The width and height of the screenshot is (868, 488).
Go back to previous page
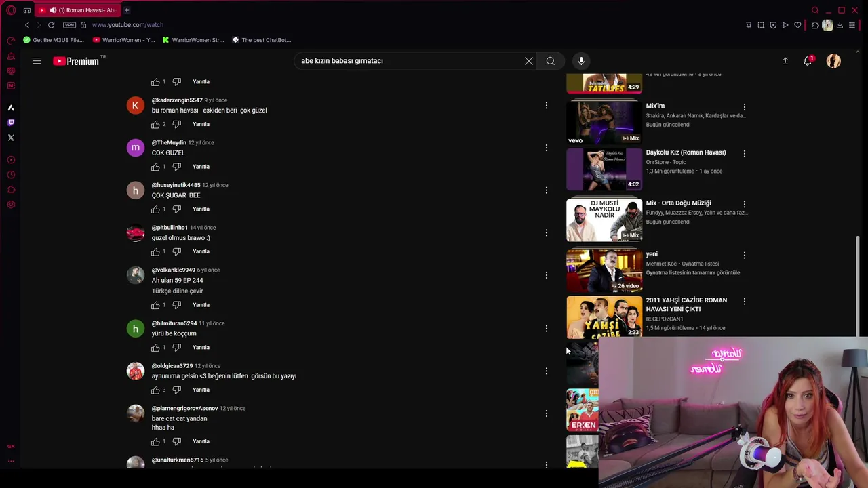point(27,25)
